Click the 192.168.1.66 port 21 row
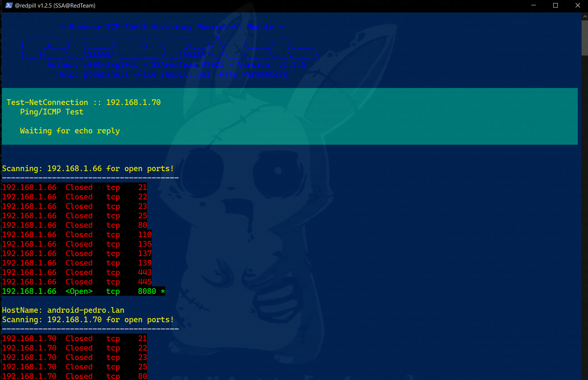This screenshot has width=588, height=380. pyautogui.click(x=74, y=187)
